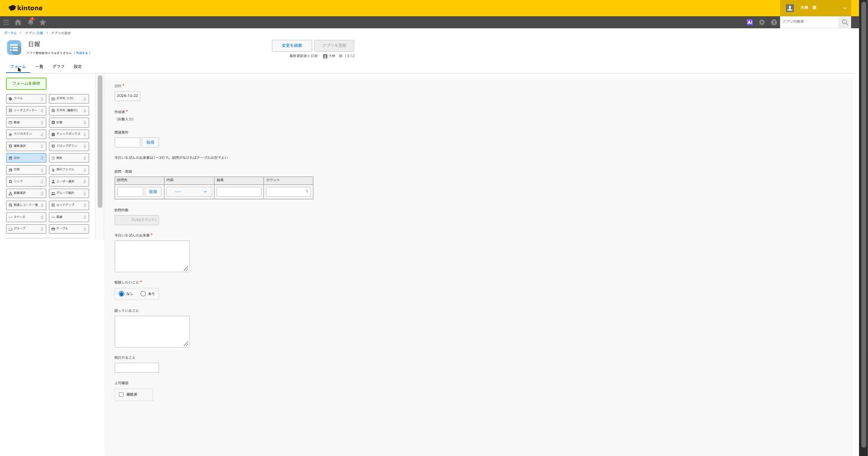The width and height of the screenshot is (868, 456).
Task: Click 取得 button next to 関連案件
Action: click(x=150, y=142)
